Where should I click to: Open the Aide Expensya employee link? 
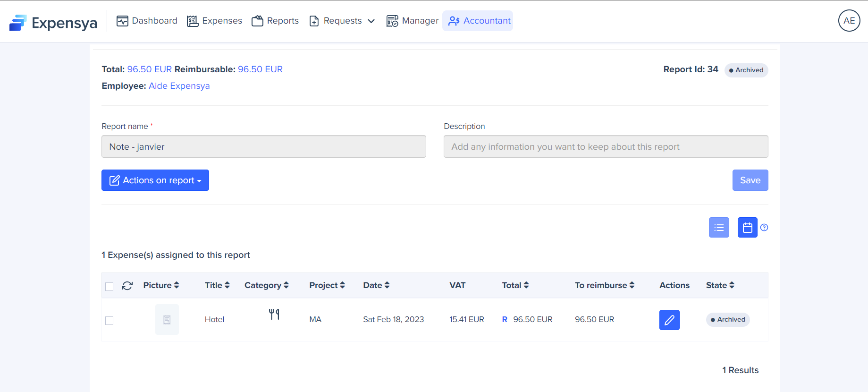[x=179, y=86]
